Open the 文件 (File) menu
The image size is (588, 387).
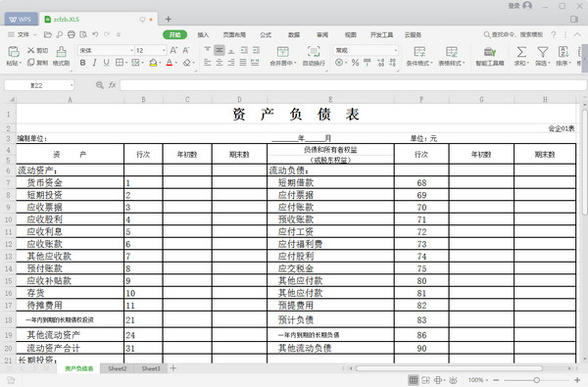pyautogui.click(x=23, y=34)
